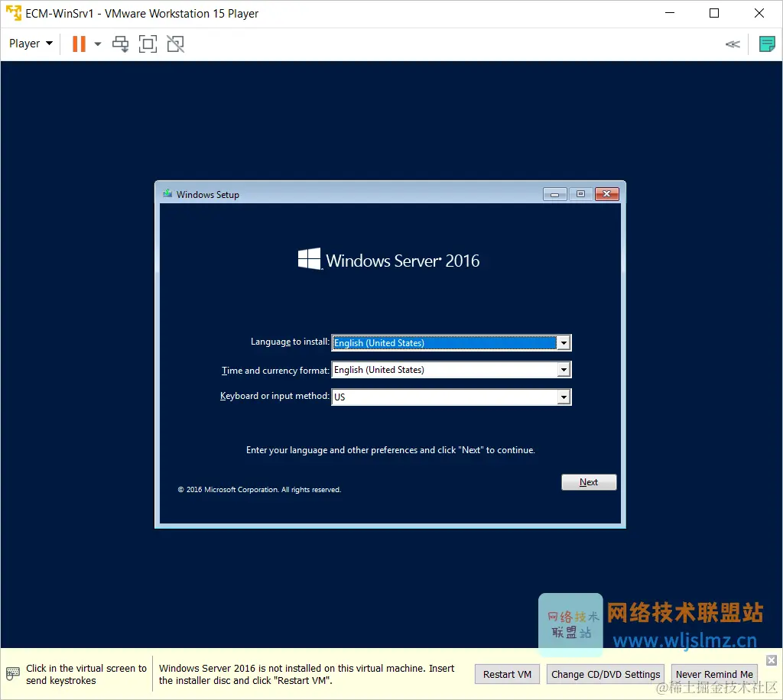Dismiss the yellow notification bar
Image resolution: width=783 pixels, height=700 pixels.
[x=772, y=660]
